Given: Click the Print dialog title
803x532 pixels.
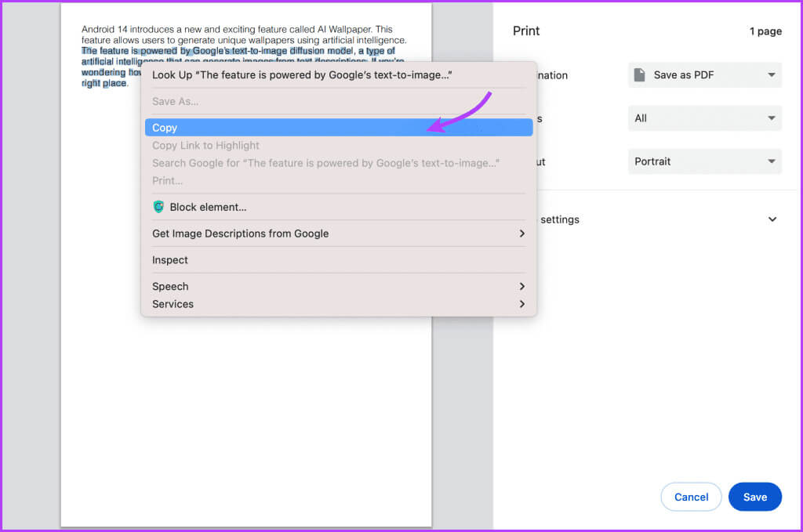Looking at the screenshot, I should pos(526,31).
